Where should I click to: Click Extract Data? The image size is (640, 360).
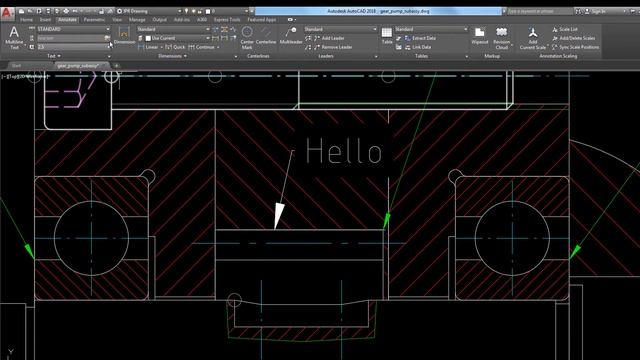(x=420, y=38)
